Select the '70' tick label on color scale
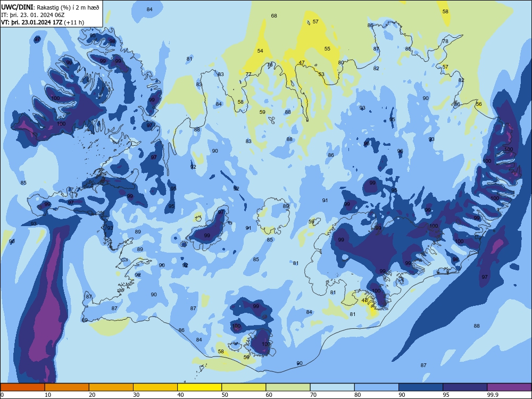The width and height of the screenshot is (532, 399). click(x=313, y=395)
